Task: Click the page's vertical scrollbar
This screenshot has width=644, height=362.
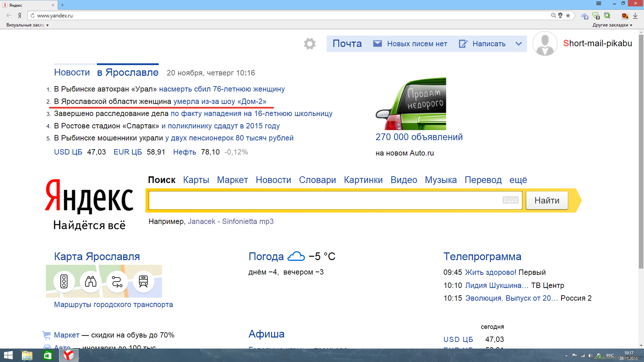Action: click(641, 153)
